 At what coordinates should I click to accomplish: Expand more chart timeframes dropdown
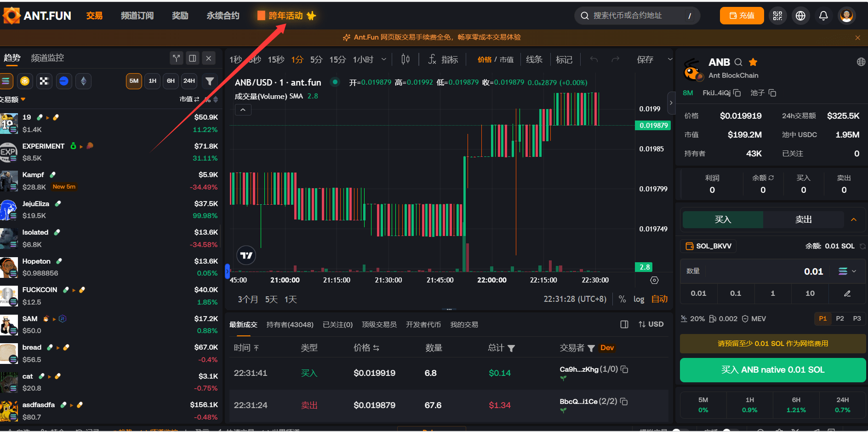coord(384,59)
